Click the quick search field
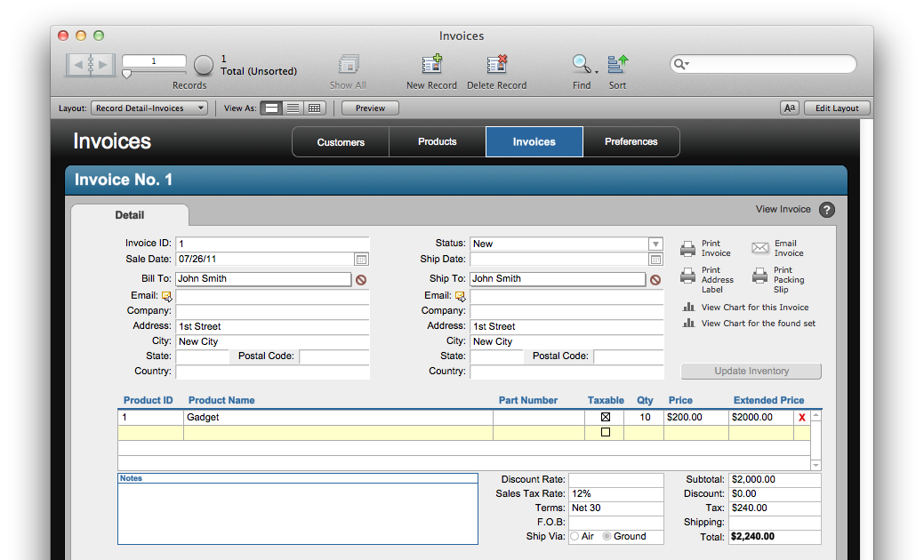The height and width of the screenshot is (560, 924). [763, 64]
